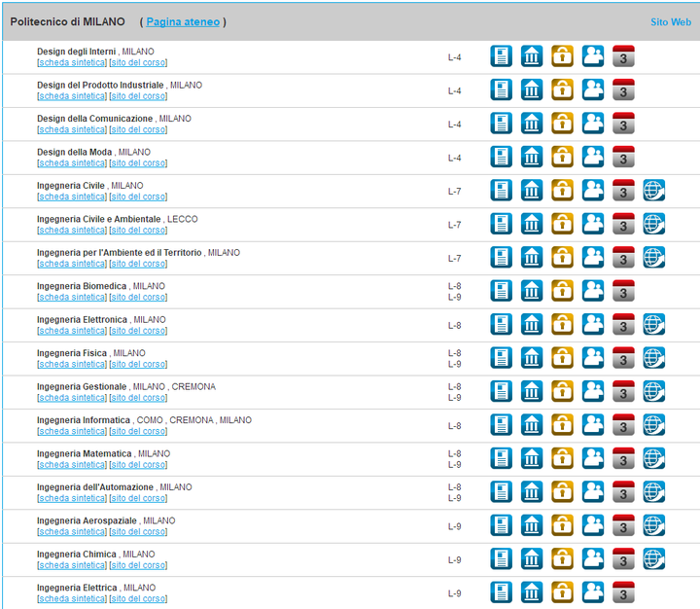Image resolution: width=700 pixels, height=609 pixels.
Task: Open sito del corso for Design del Prodotto Industriale
Action: [138, 96]
